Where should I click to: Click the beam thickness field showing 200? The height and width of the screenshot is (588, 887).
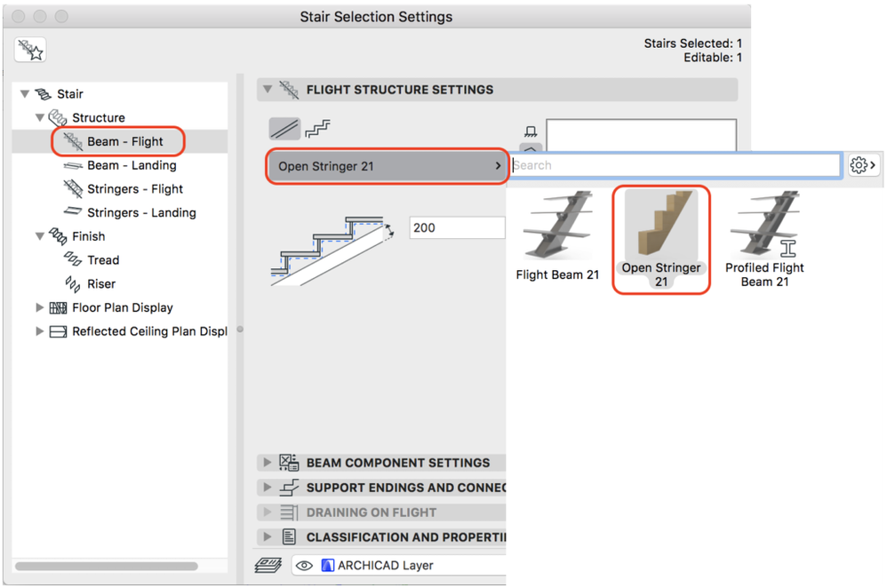[456, 227]
